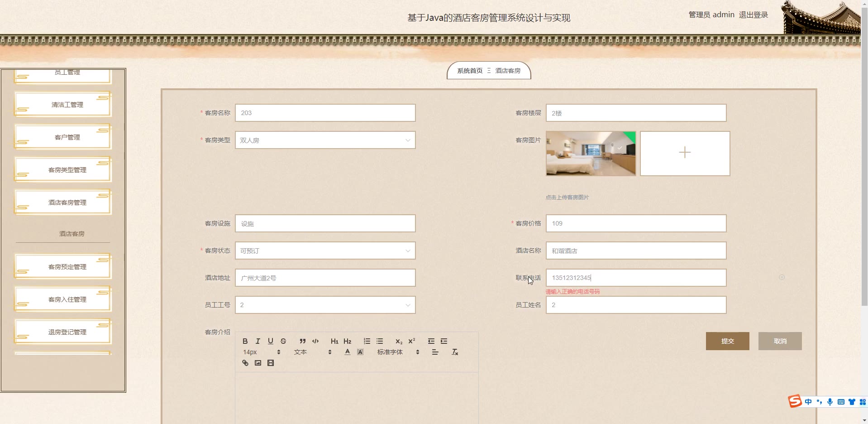Clear text formatting in the editor
The width and height of the screenshot is (868, 424).
tap(455, 352)
